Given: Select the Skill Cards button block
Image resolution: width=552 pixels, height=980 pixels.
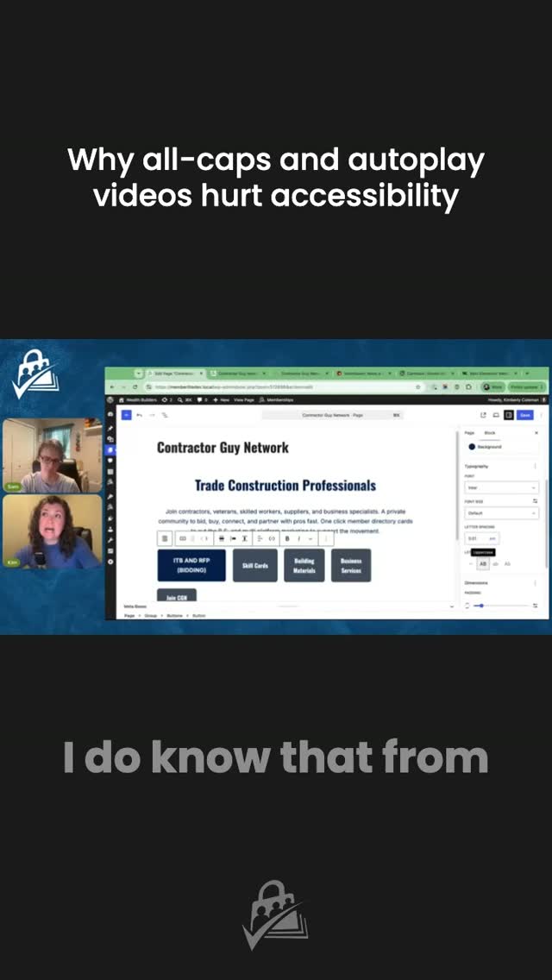Looking at the screenshot, I should pos(255,565).
